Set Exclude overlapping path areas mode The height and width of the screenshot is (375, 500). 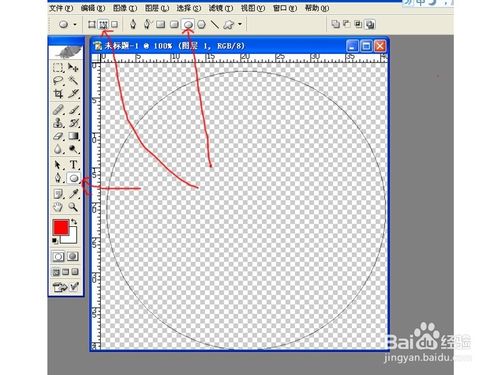(370, 24)
